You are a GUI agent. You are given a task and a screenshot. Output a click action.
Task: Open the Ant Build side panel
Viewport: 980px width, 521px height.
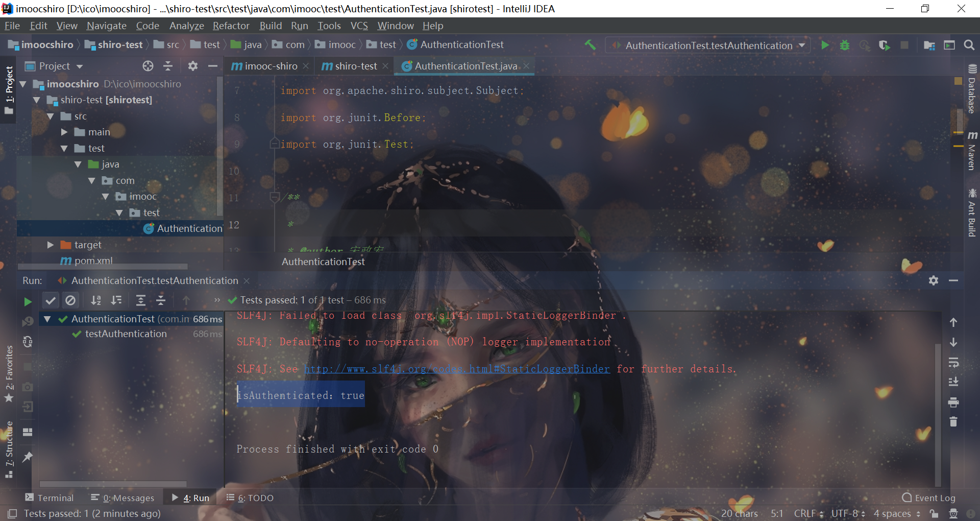point(972,213)
